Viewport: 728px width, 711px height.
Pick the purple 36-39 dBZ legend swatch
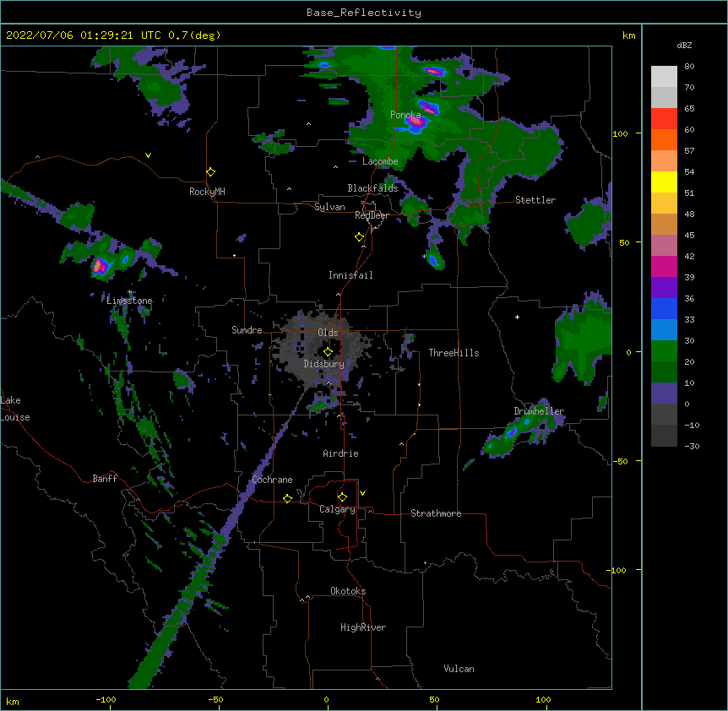point(664,288)
